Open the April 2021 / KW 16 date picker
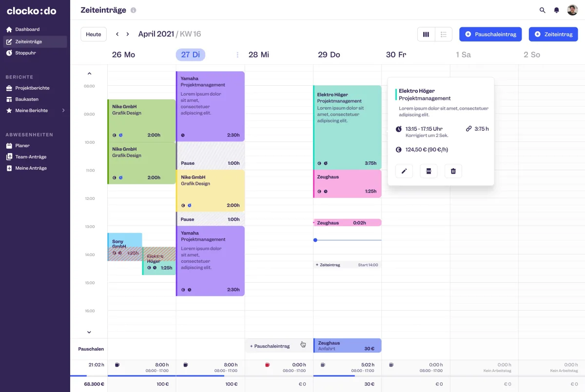This screenshot has height=392, width=585. pos(170,34)
